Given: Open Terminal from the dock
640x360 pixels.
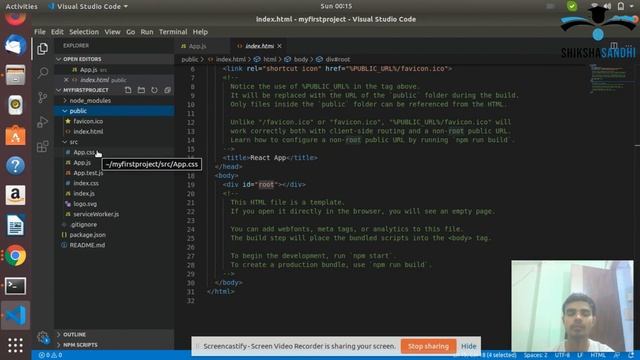Looking at the screenshot, I should tap(16, 286).
